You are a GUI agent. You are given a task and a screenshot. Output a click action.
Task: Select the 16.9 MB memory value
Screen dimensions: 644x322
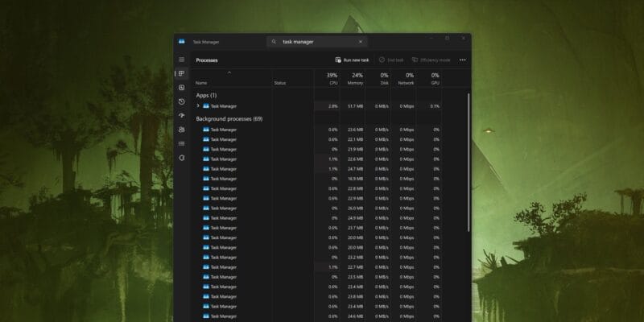tap(355, 179)
